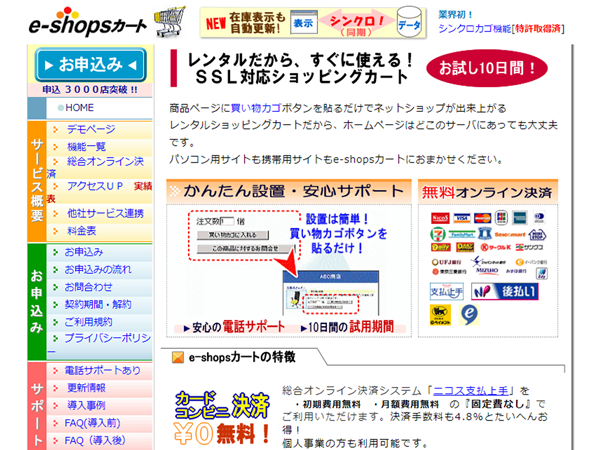Open the 機能一覧 menu link
Image resolution: width=600 pixels, height=450 pixels.
point(86,147)
